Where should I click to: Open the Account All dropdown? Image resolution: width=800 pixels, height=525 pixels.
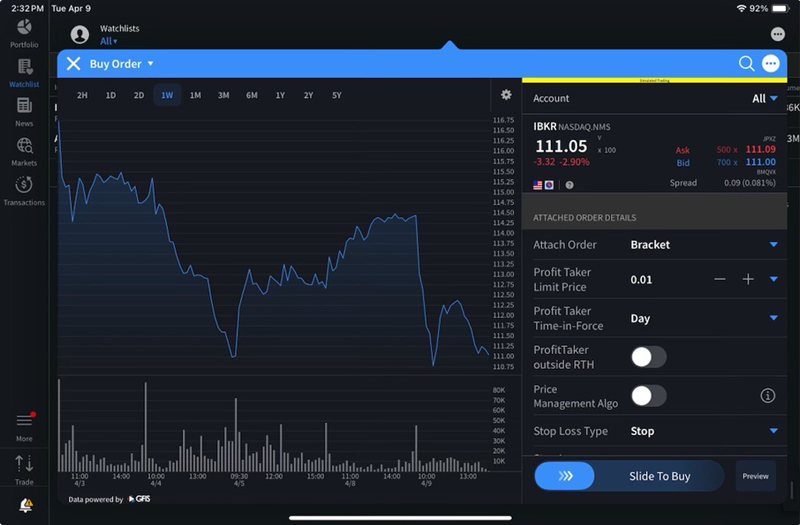point(765,98)
